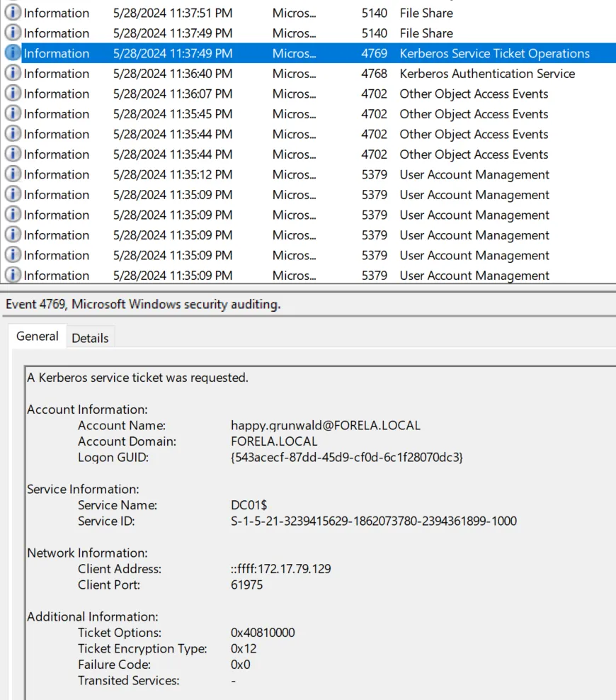
Task: Click Other Object Access Events in the 11:36:07 PM row
Action: point(474,94)
